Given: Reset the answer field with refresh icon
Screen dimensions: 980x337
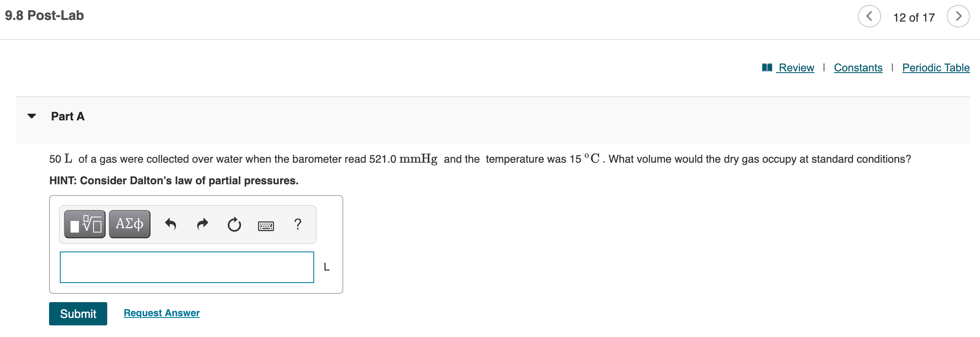Looking at the screenshot, I should tap(234, 224).
